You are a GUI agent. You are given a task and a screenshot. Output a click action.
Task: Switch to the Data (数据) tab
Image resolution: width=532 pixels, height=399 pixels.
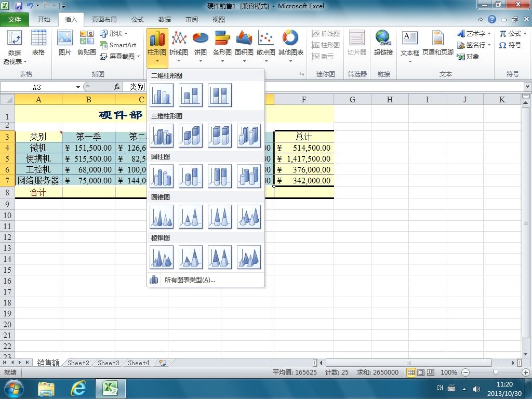click(x=165, y=20)
